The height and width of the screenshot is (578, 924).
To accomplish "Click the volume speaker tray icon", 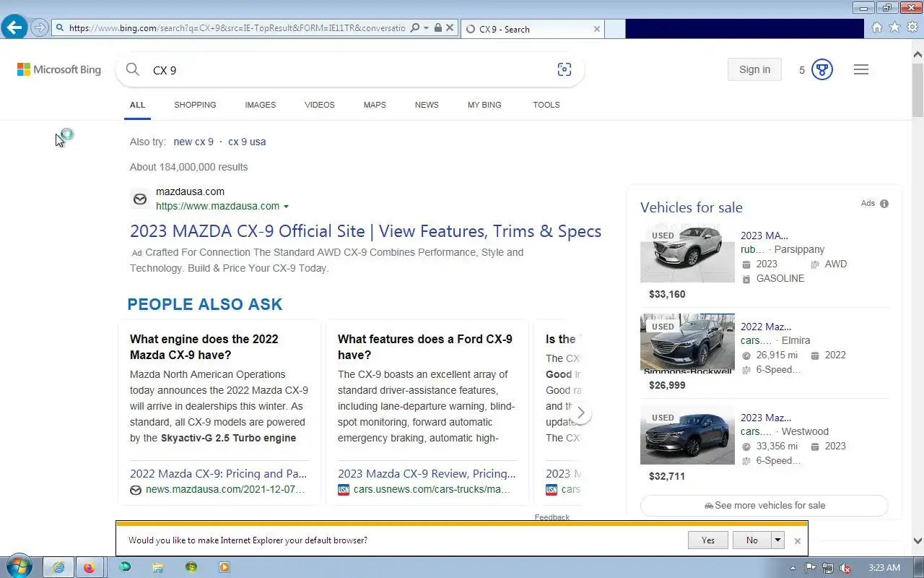I will tap(845, 568).
